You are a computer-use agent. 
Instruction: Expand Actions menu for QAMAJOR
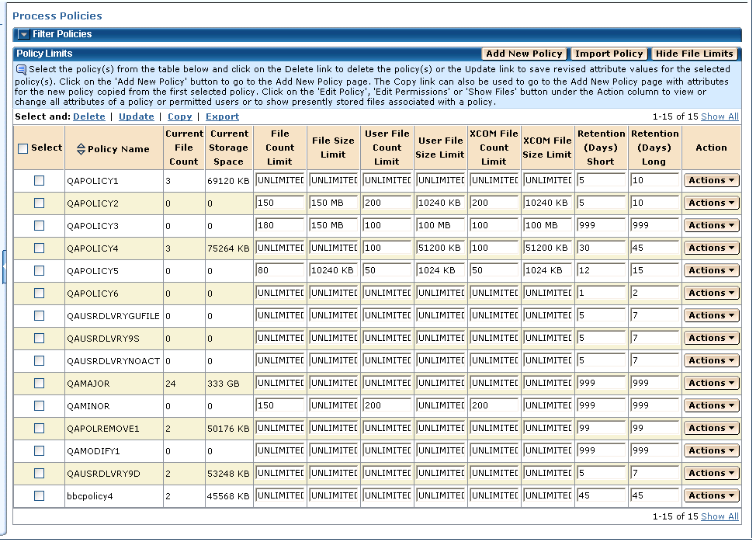[x=711, y=383]
